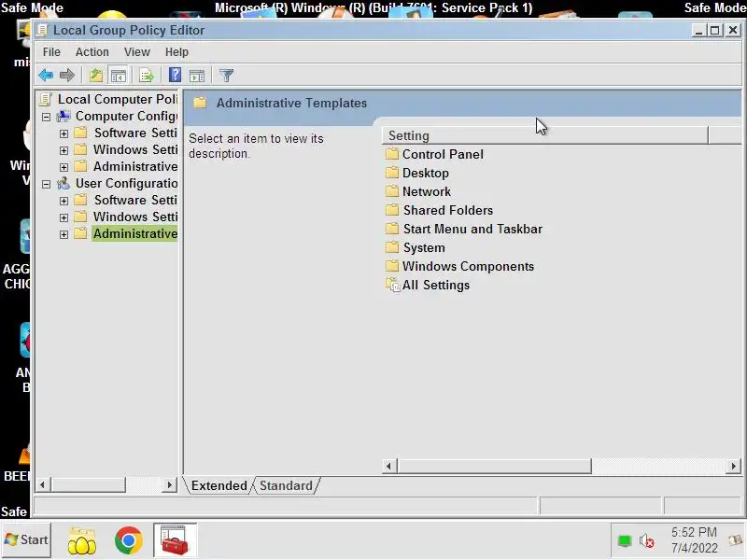The height and width of the screenshot is (560, 747).
Task: Go back with the blue back arrow
Action: tap(46, 75)
